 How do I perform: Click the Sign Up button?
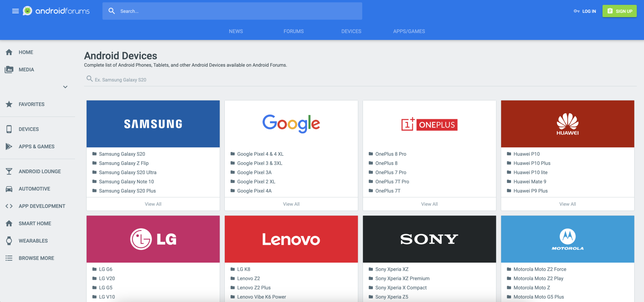620,11
